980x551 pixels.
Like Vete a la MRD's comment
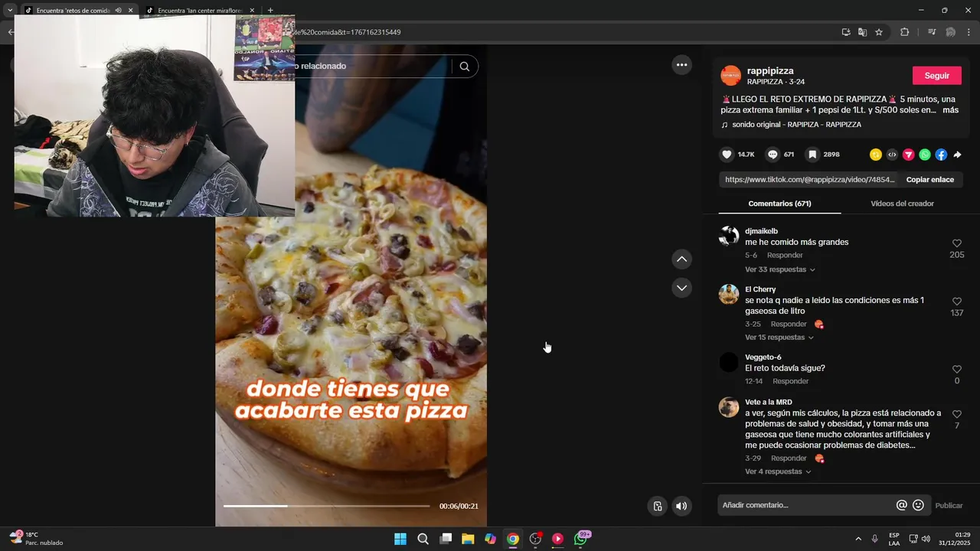(x=956, y=414)
